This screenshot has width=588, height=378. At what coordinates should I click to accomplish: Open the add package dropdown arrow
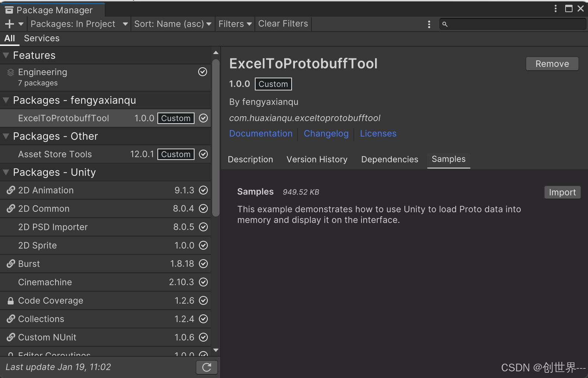[21, 24]
